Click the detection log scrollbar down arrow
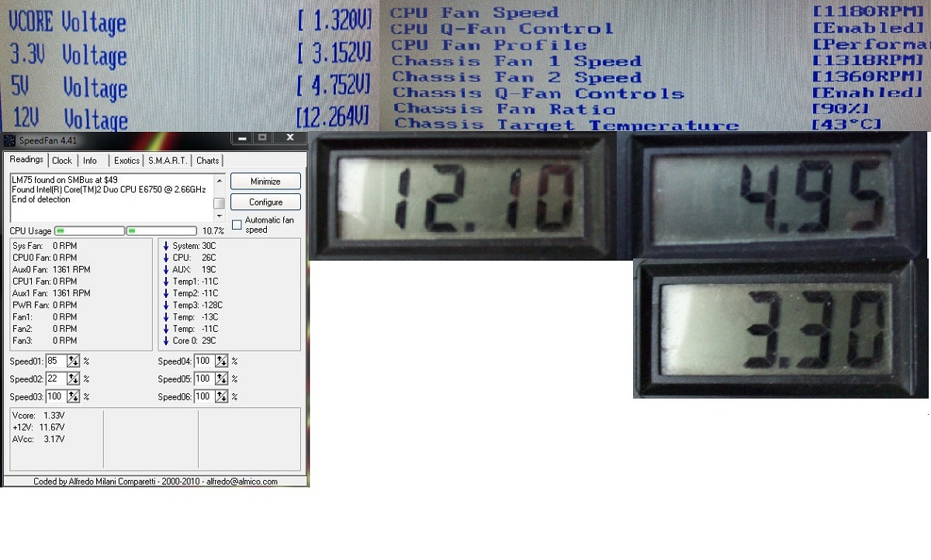The image size is (931, 560). click(x=219, y=215)
